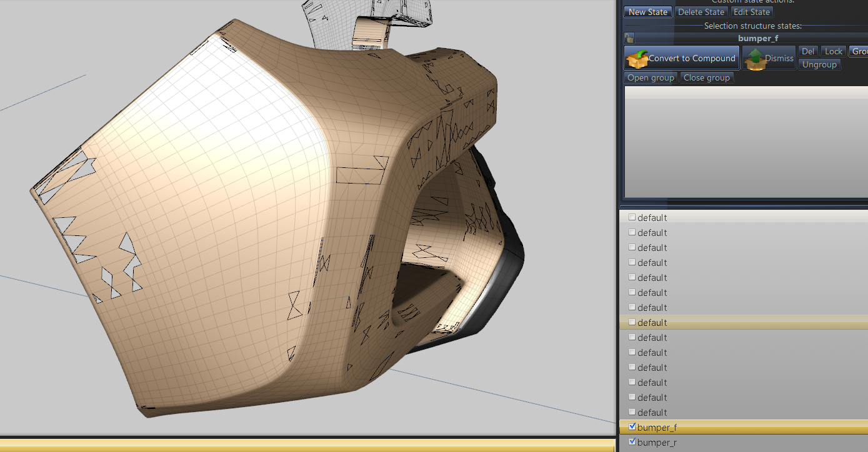Enable the topmost default checkbox
Screen dimensions: 868x452
click(632, 217)
